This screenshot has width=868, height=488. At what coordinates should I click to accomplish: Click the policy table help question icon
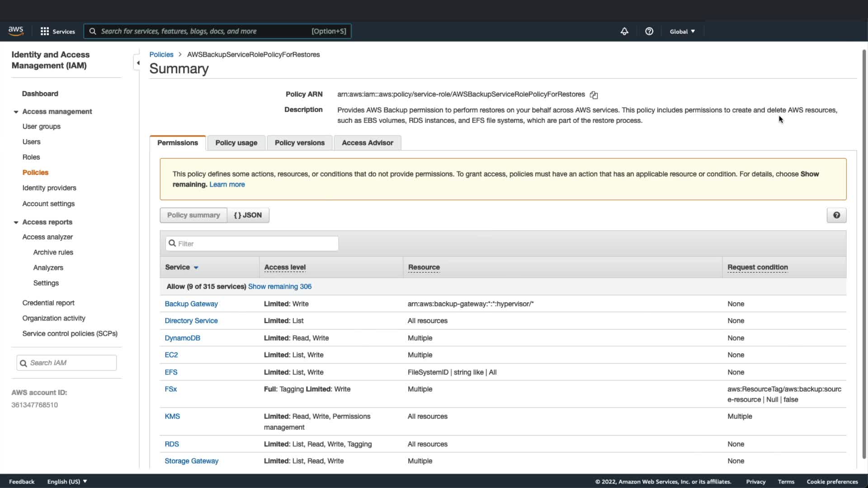836,215
